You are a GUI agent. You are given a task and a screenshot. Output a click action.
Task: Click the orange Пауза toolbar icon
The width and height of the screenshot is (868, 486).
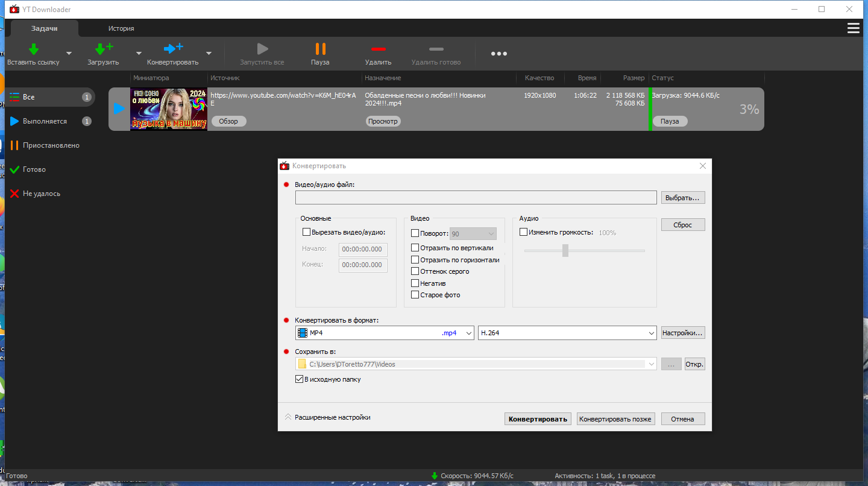320,49
